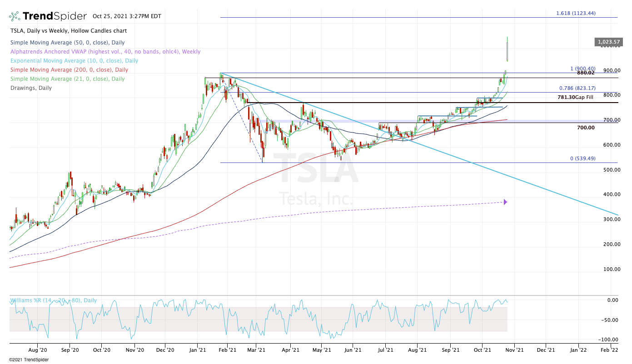
Task: Select the Exponential Moving Average (10) legend entry
Action: [74, 61]
